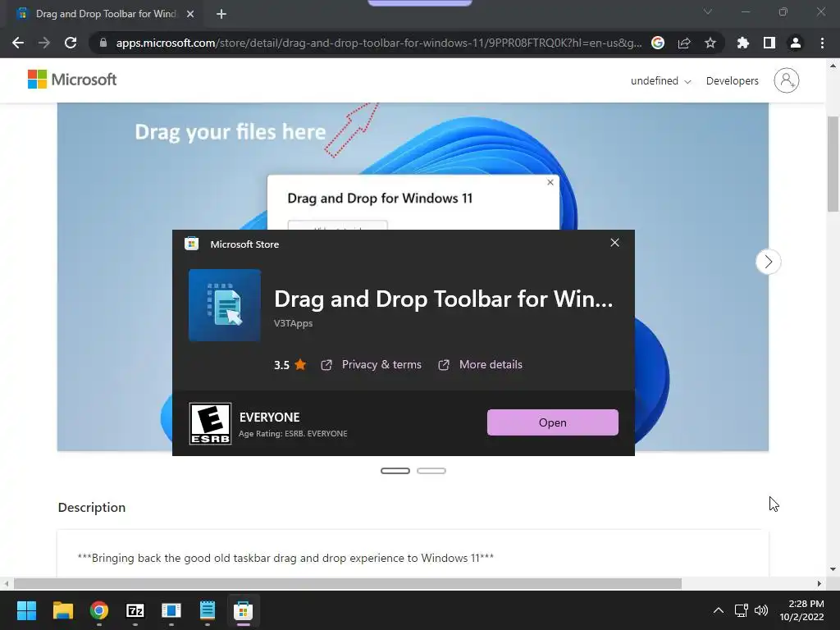The width and height of the screenshot is (840, 630).
Task: Show hidden tray icons chevron
Action: coord(719,610)
